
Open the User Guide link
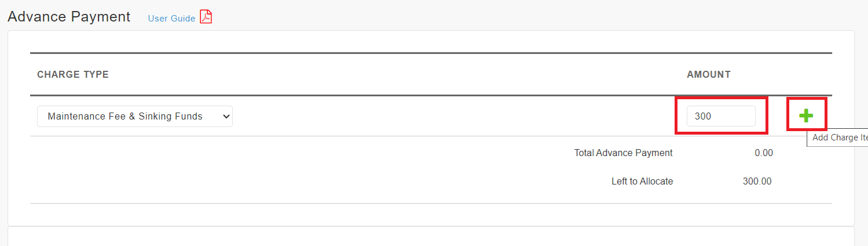coord(172,19)
